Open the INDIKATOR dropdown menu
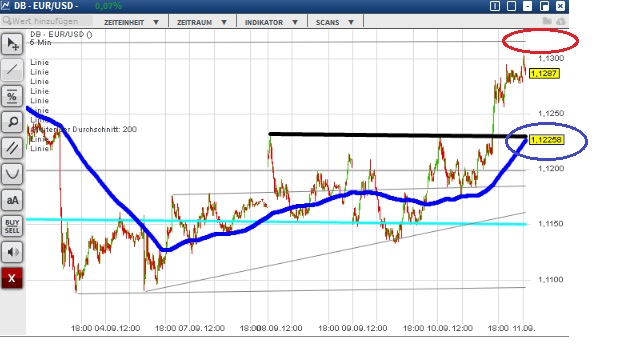 [x=271, y=22]
